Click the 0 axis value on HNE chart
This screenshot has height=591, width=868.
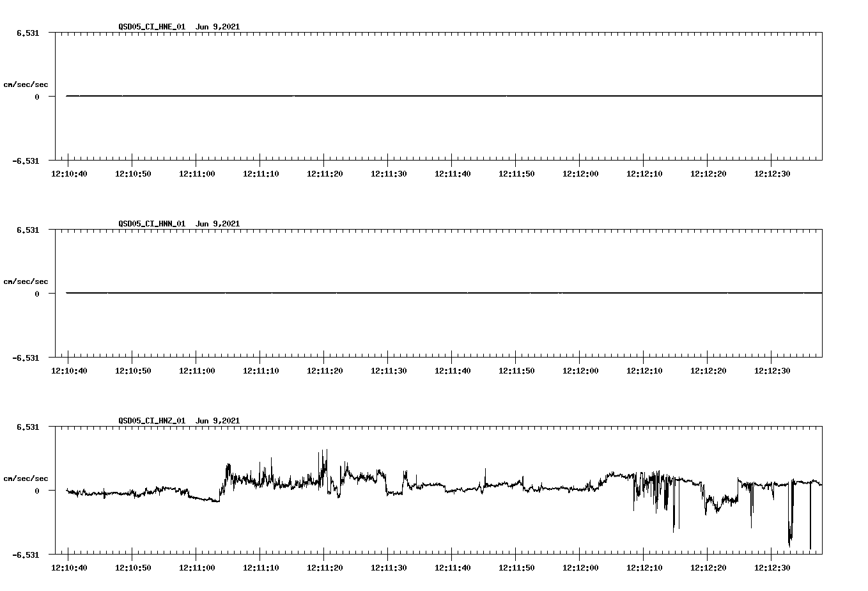click(x=37, y=97)
